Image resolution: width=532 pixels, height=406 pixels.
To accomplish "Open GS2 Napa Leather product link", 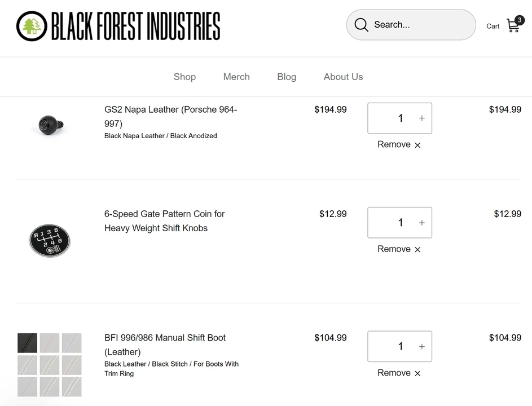I will point(171,116).
